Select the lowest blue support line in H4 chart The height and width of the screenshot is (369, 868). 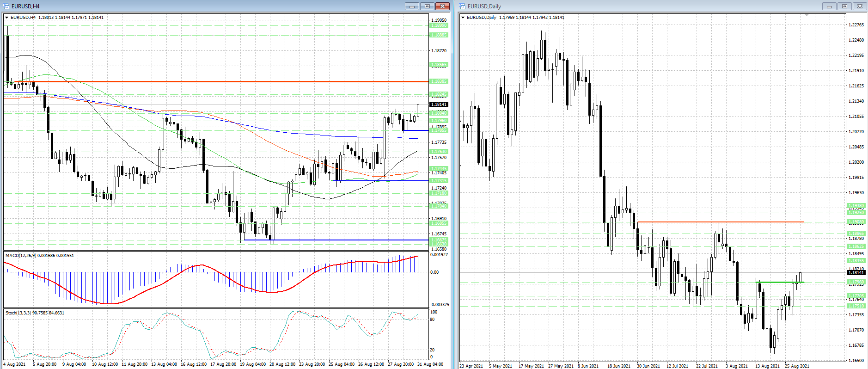coord(336,240)
